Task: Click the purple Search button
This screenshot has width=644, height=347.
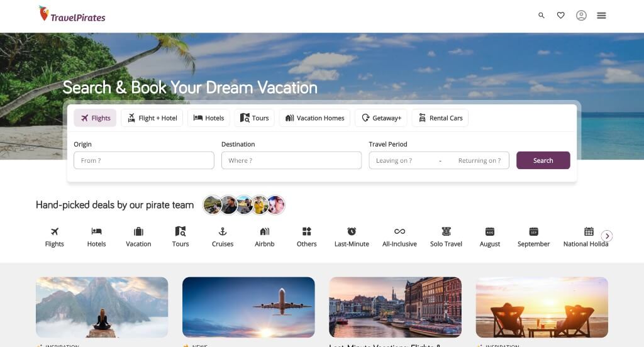Action: pyautogui.click(x=543, y=160)
